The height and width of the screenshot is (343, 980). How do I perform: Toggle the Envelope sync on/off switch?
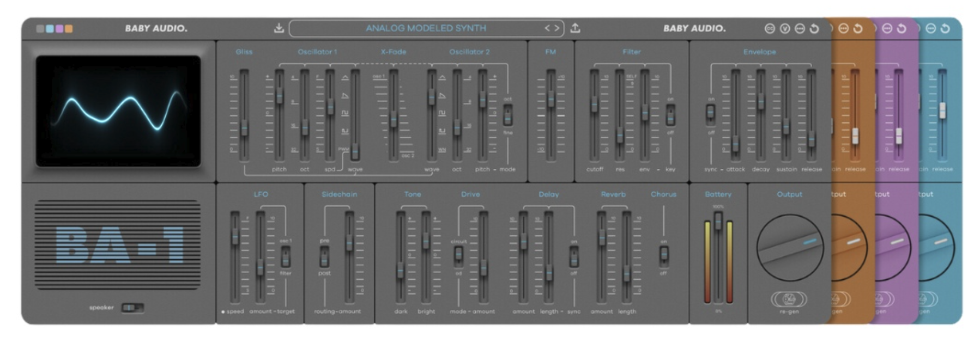pos(710,114)
